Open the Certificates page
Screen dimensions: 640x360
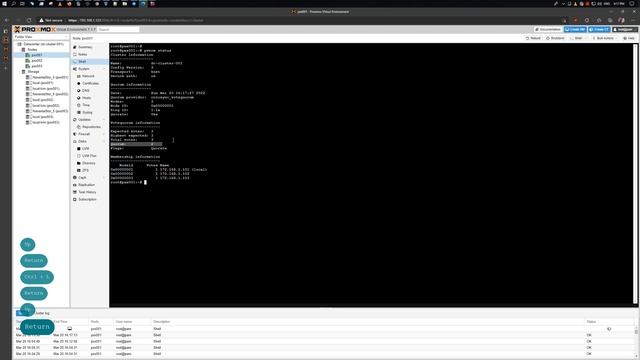(x=90, y=84)
